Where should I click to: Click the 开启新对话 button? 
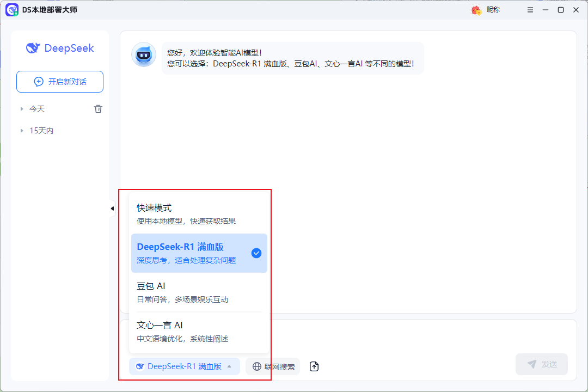pos(59,81)
